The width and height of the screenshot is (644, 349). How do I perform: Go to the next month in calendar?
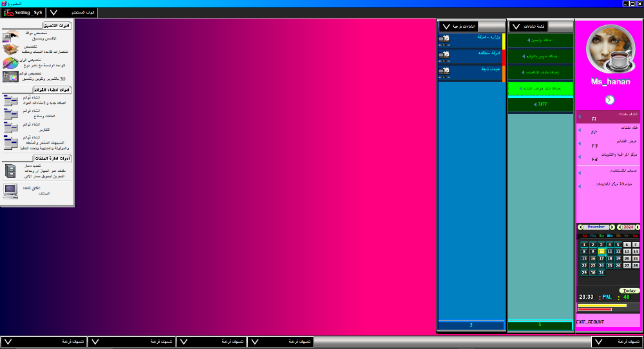coord(611,227)
